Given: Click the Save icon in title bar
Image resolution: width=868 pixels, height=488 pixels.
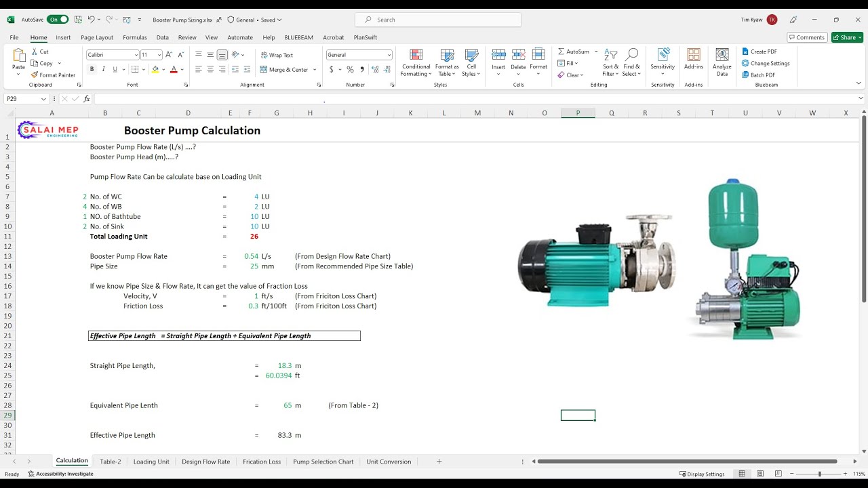Looking at the screenshot, I should (79, 20).
